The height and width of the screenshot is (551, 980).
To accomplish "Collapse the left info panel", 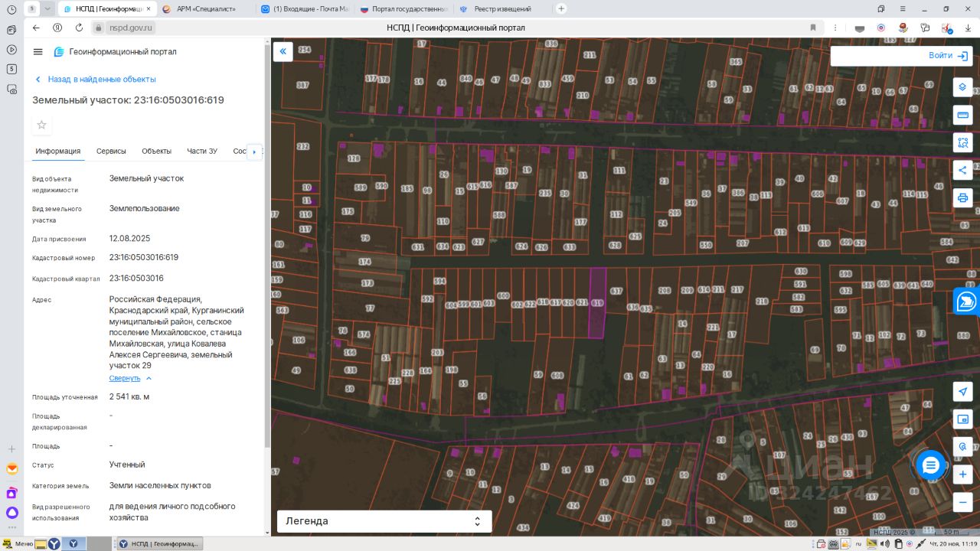I will (x=283, y=51).
